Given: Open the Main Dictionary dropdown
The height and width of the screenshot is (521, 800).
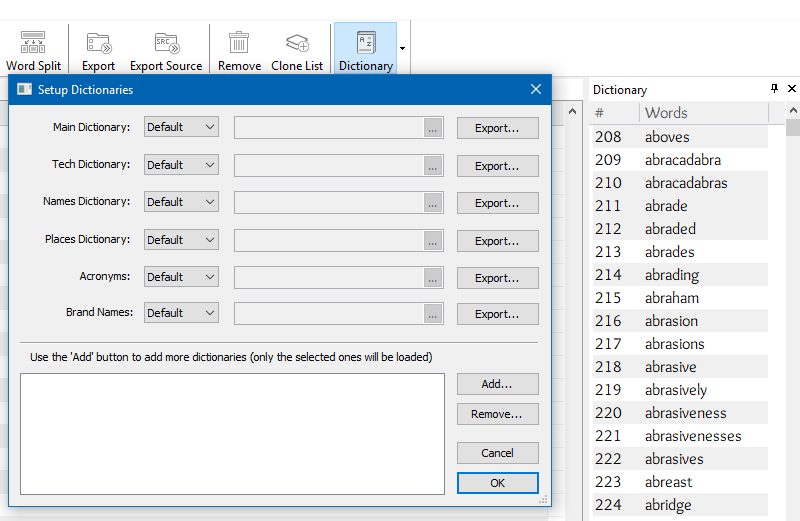Looking at the screenshot, I should click(181, 127).
